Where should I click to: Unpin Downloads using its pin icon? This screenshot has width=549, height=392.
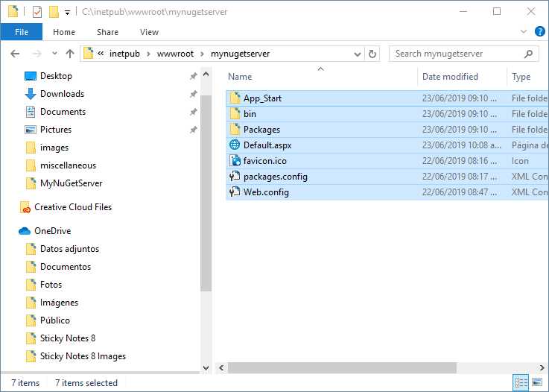point(193,94)
